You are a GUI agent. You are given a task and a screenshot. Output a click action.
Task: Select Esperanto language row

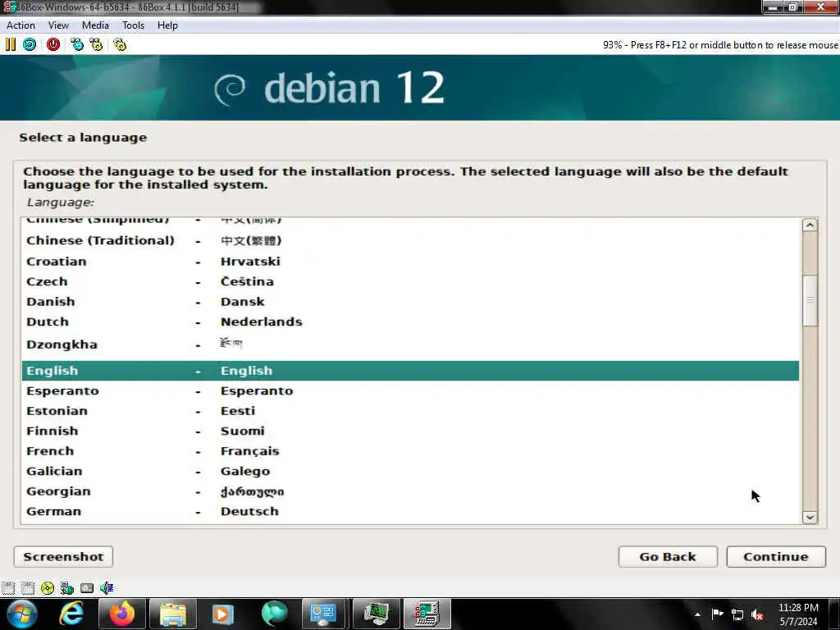coord(410,390)
